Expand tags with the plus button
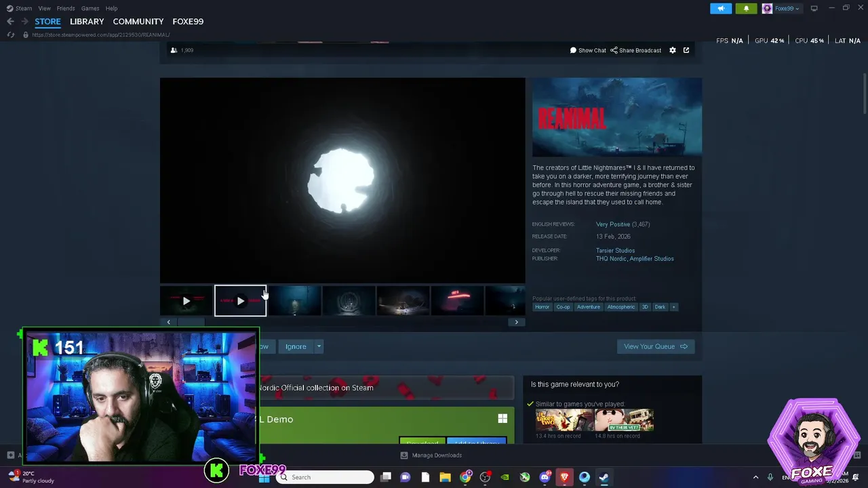 pos(673,307)
